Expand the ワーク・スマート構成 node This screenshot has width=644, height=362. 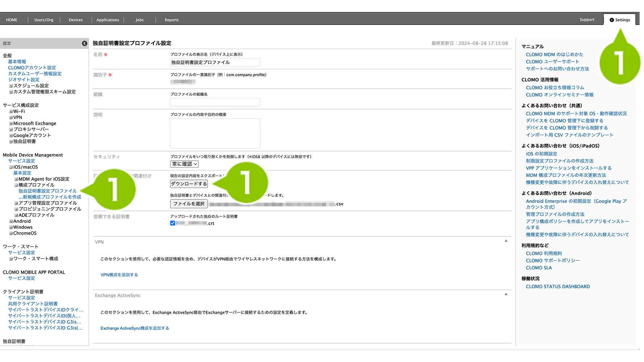pyautogui.click(x=11, y=259)
